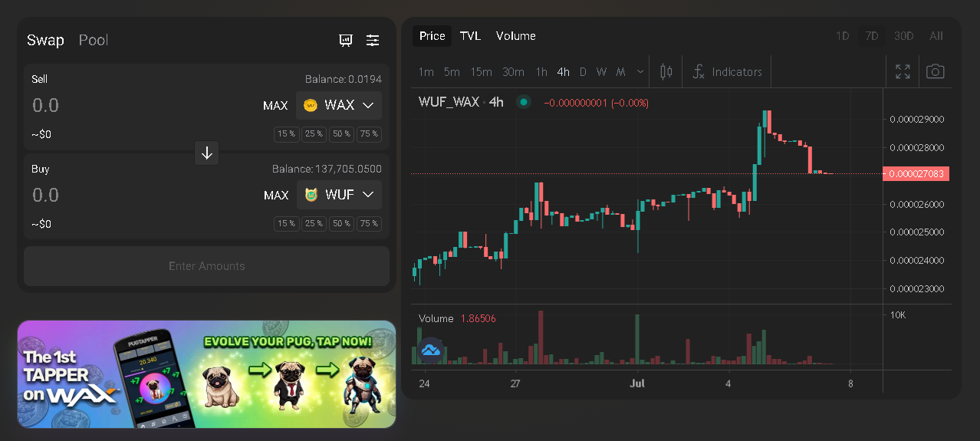980x441 pixels.
Task: Click the green market status dot
Action: (x=524, y=102)
